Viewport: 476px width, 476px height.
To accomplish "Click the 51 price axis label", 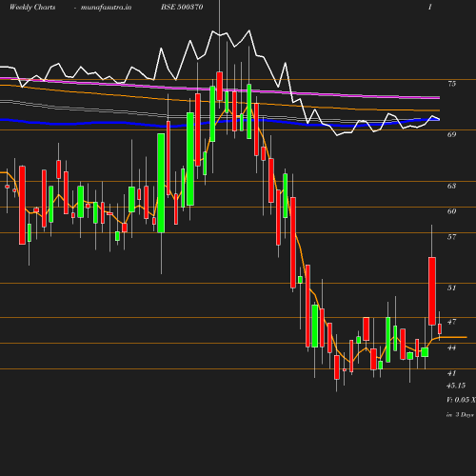I will 451,288.
